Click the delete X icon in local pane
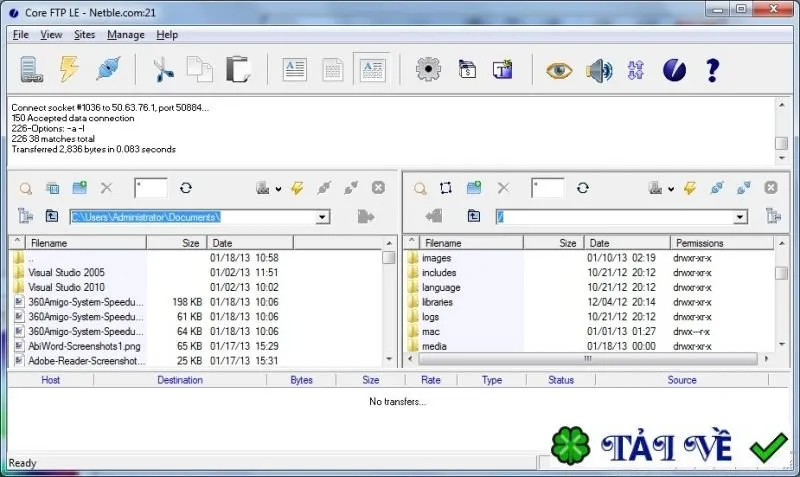 (106, 188)
